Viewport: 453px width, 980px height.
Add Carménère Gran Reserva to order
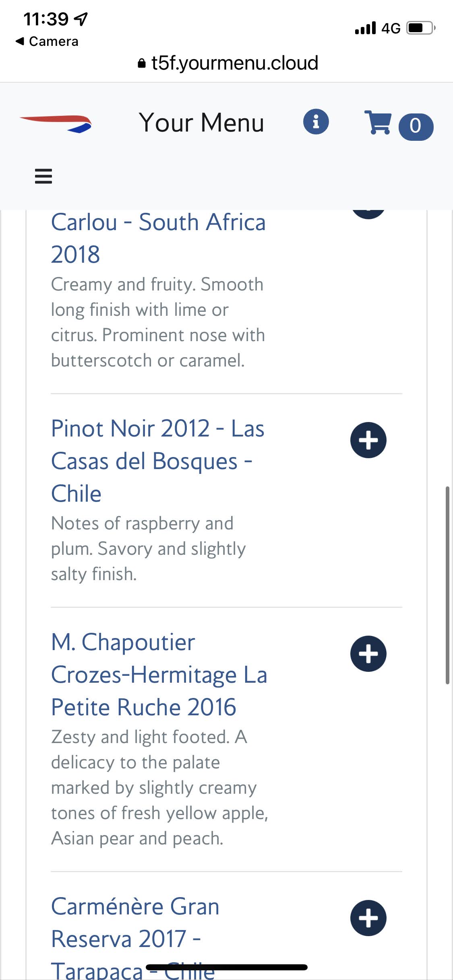click(x=368, y=918)
